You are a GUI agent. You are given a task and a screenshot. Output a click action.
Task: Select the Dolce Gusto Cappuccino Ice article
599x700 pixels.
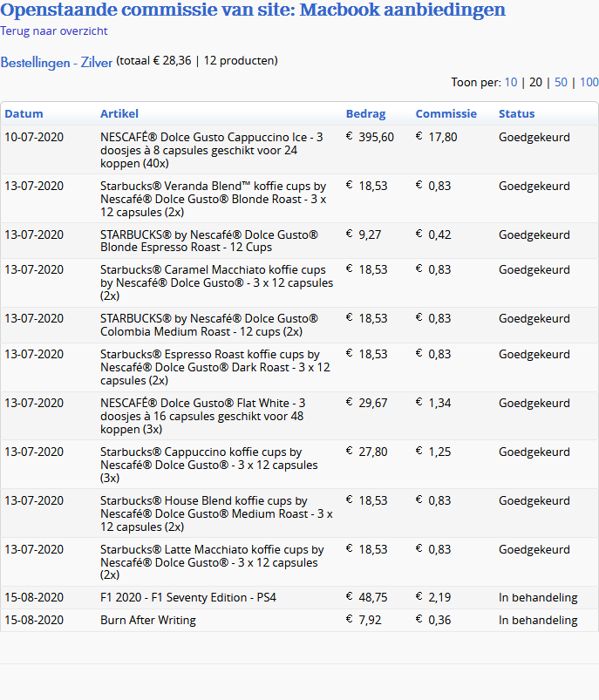(211, 150)
